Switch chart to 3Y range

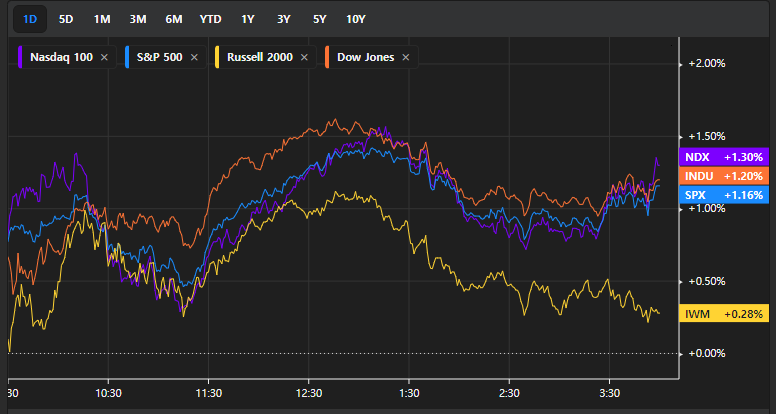pyautogui.click(x=283, y=19)
